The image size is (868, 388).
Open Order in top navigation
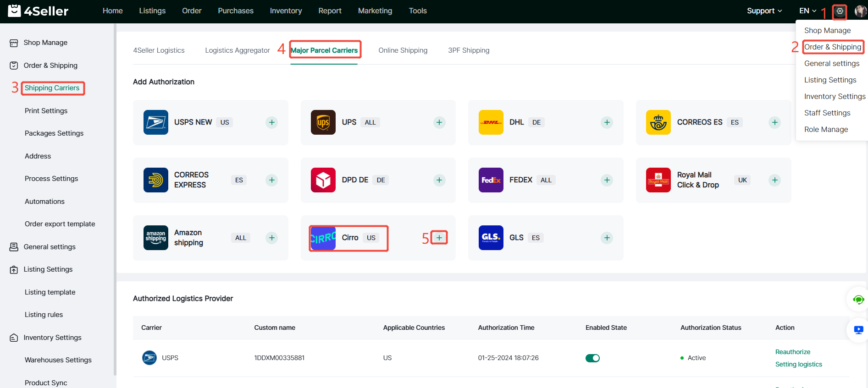click(192, 11)
